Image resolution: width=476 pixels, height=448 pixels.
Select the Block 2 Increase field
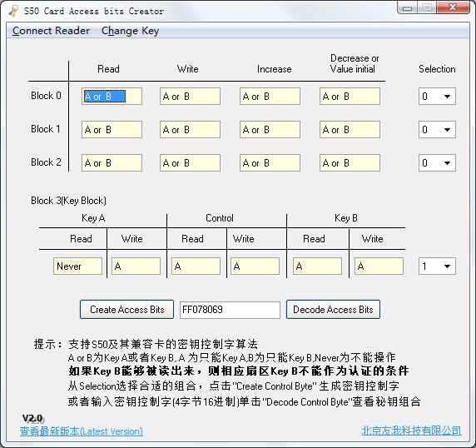270,163
